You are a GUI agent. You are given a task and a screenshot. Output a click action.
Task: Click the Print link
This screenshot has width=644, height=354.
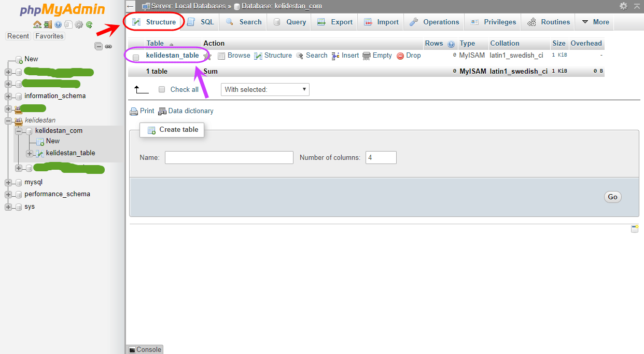click(x=142, y=111)
